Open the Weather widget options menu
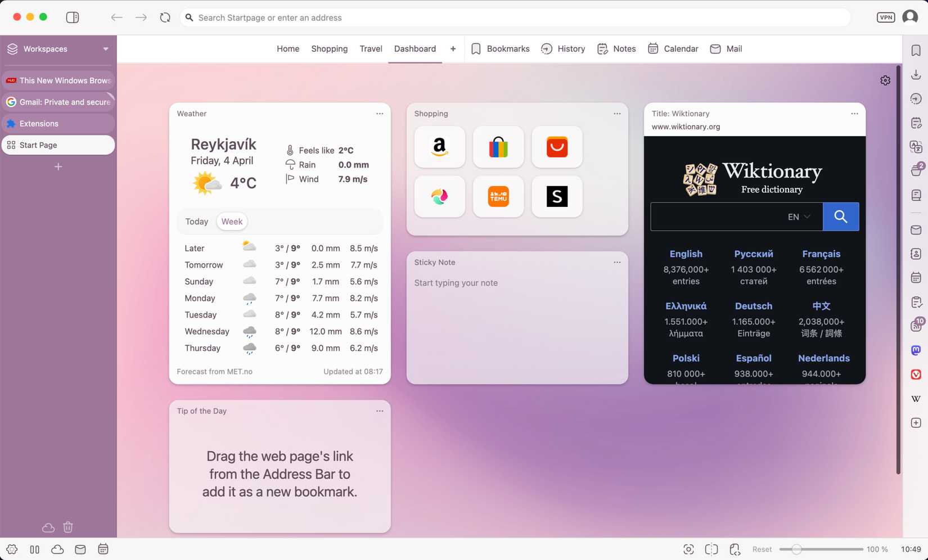The width and height of the screenshot is (928, 560). [380, 113]
